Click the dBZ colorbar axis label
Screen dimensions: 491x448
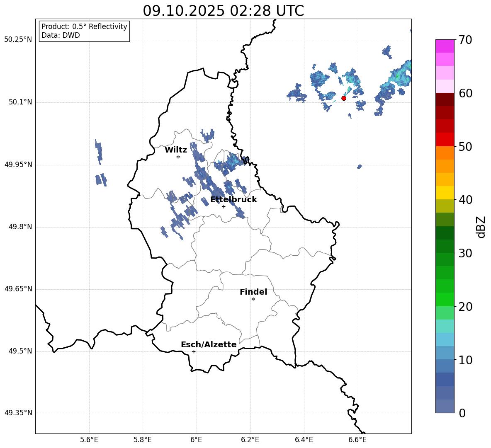[480, 227]
